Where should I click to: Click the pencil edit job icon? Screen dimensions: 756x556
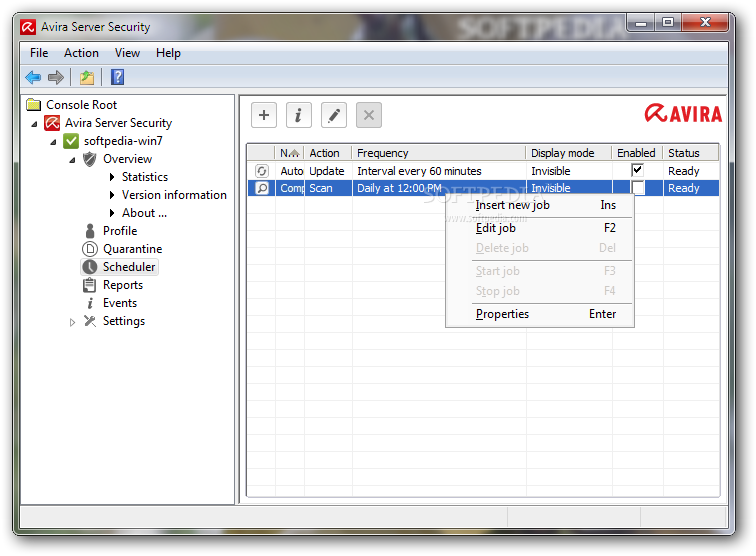334,115
